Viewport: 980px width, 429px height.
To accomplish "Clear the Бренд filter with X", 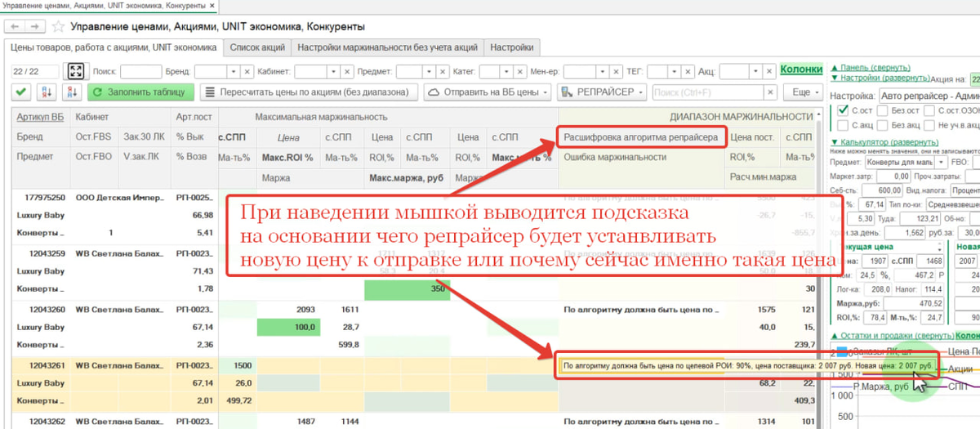I will [248, 72].
